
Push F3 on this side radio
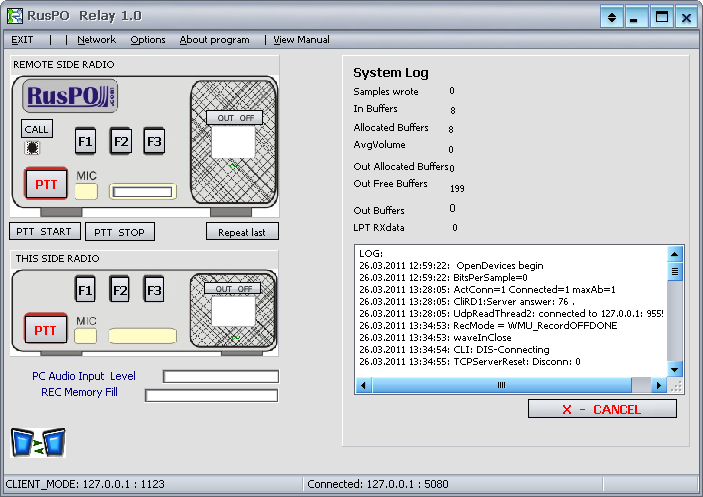pos(154,290)
